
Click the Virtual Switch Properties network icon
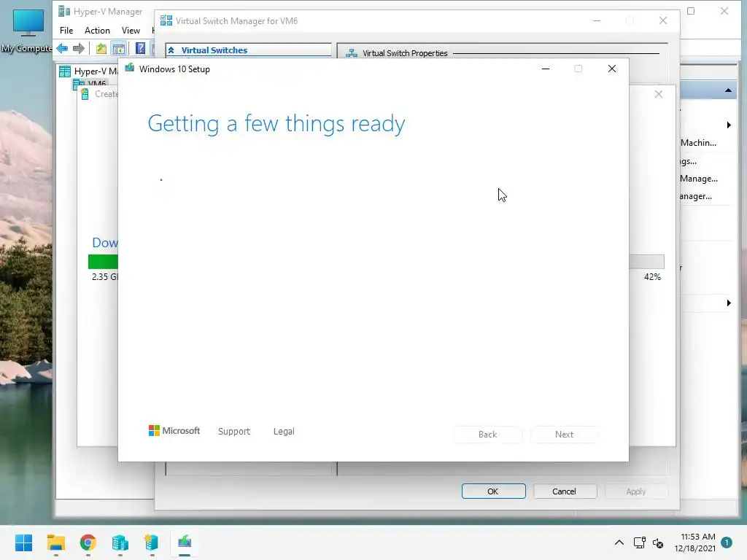pos(352,52)
